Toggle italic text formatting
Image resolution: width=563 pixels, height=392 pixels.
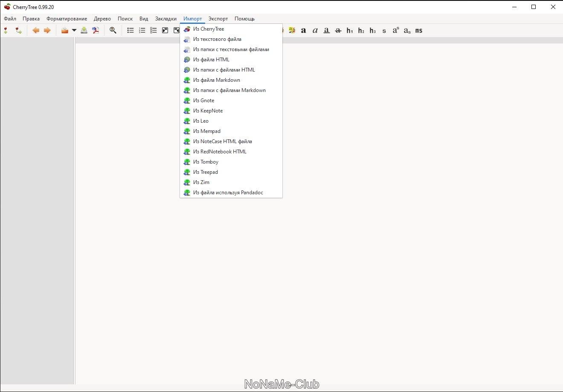(315, 30)
